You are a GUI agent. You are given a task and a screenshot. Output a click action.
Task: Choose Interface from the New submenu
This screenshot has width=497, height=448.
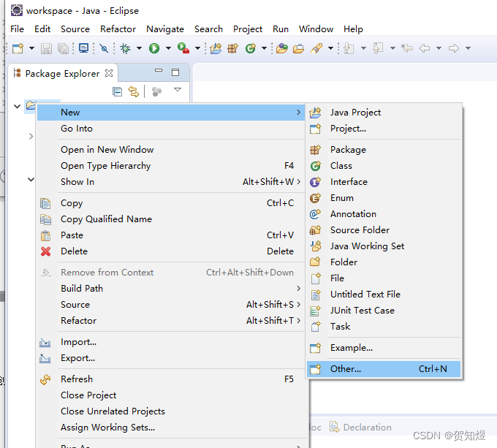point(384,182)
